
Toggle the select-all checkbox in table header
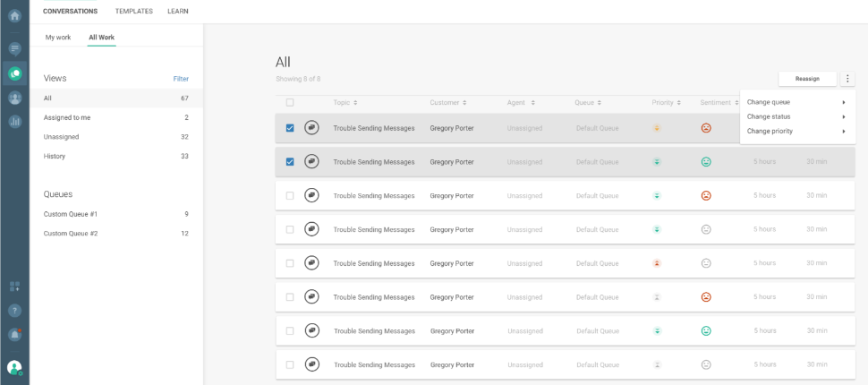(x=290, y=103)
